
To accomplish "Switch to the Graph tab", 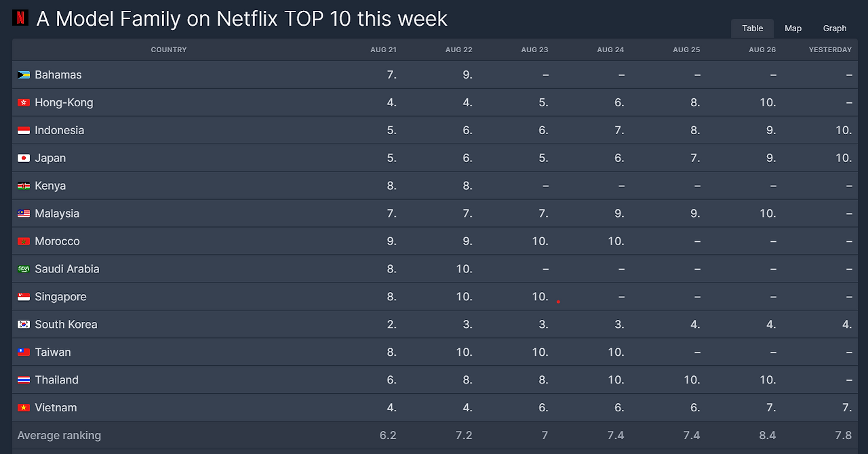I will (x=835, y=28).
